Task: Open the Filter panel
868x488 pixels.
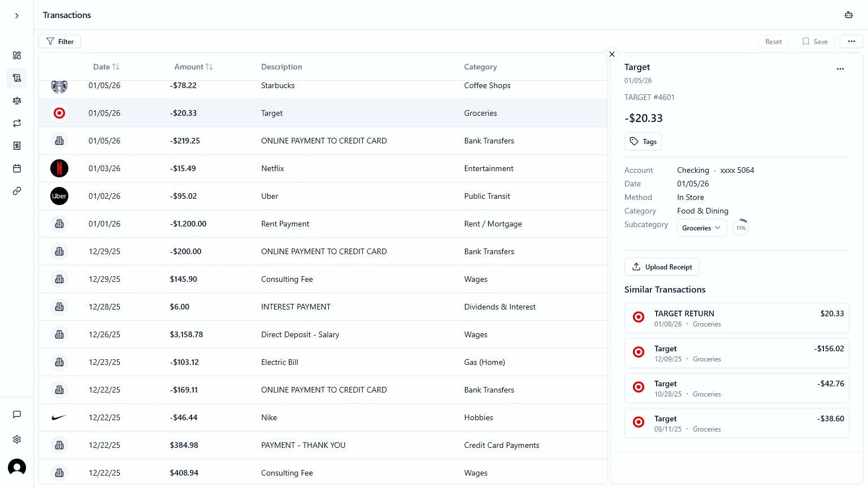Action: (x=59, y=41)
